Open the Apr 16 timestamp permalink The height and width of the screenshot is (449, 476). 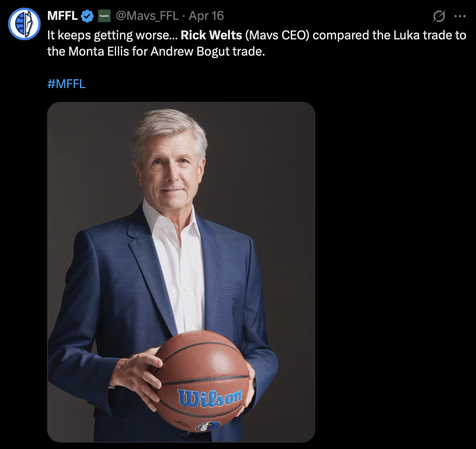tap(206, 16)
